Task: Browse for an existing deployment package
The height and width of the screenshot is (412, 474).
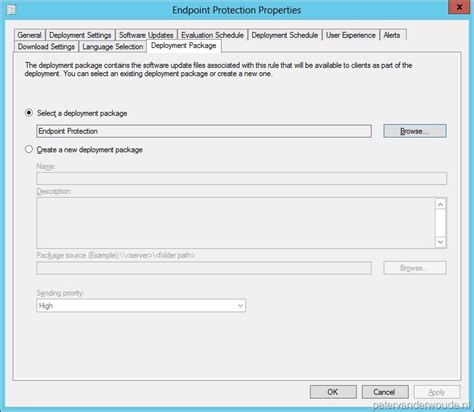Action: [x=415, y=131]
